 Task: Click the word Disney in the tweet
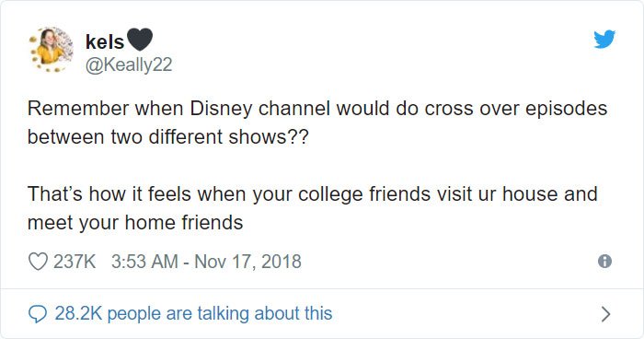tap(221, 110)
